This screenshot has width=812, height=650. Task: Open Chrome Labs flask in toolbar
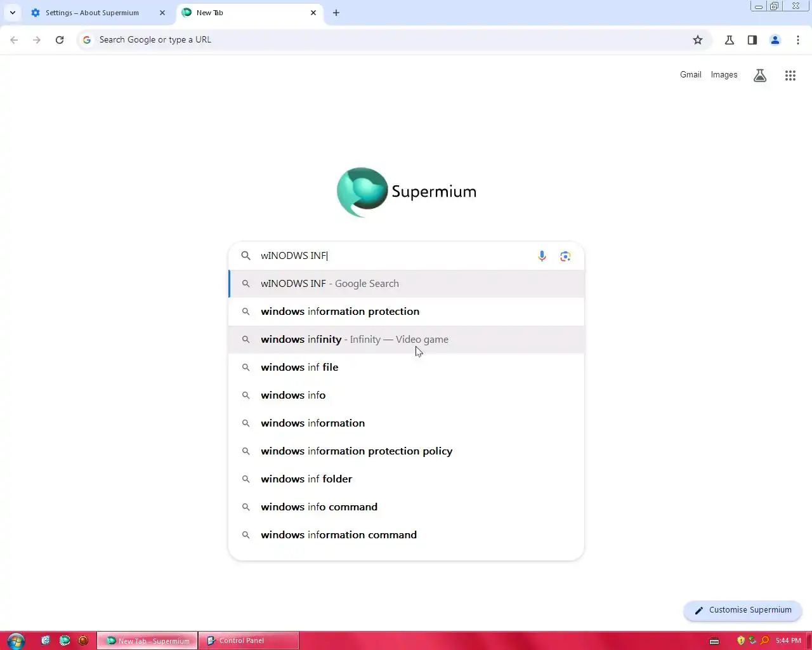[730, 39]
